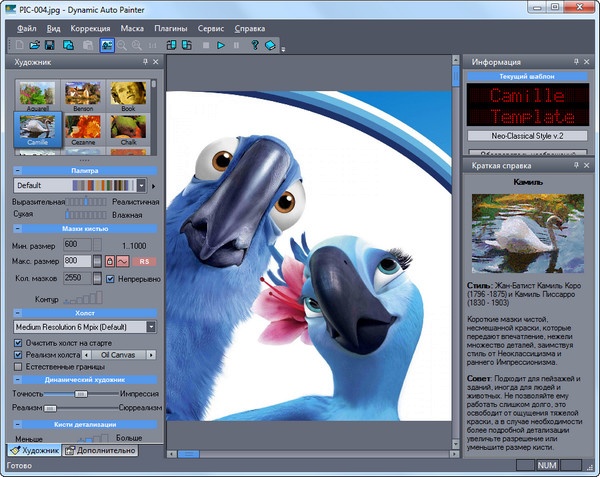Viewport: 600px width, 477px height.
Task: Click the Точность–Импрессия slider handle
Action: pos(82,394)
